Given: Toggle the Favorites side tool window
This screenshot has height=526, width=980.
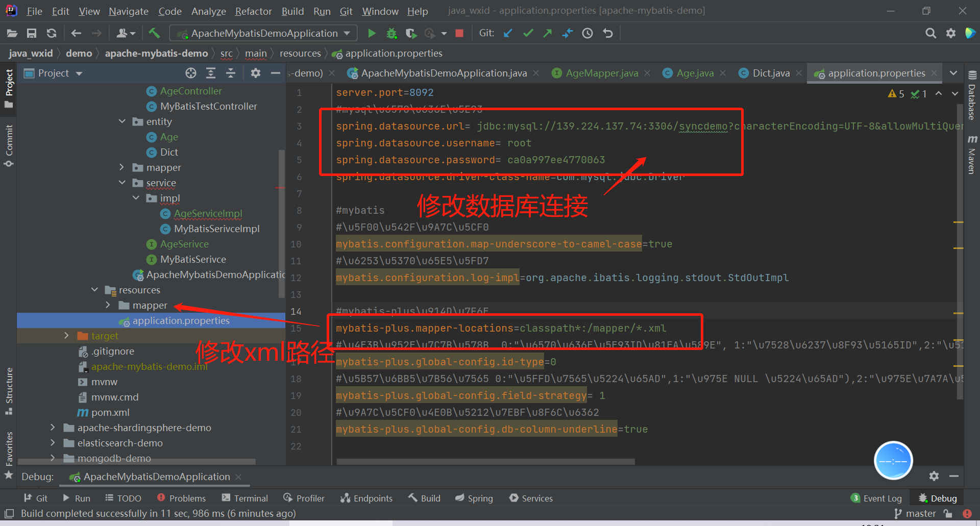Looking at the screenshot, I should pos(9,455).
